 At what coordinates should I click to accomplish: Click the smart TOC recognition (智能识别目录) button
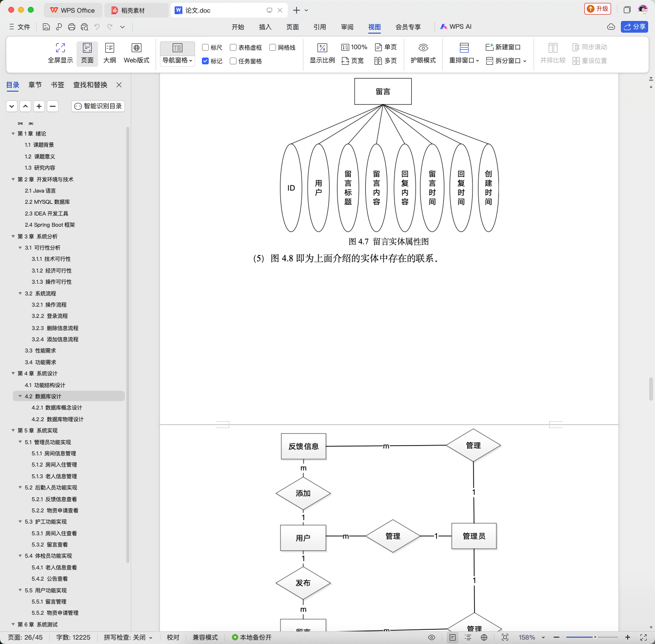(x=98, y=106)
